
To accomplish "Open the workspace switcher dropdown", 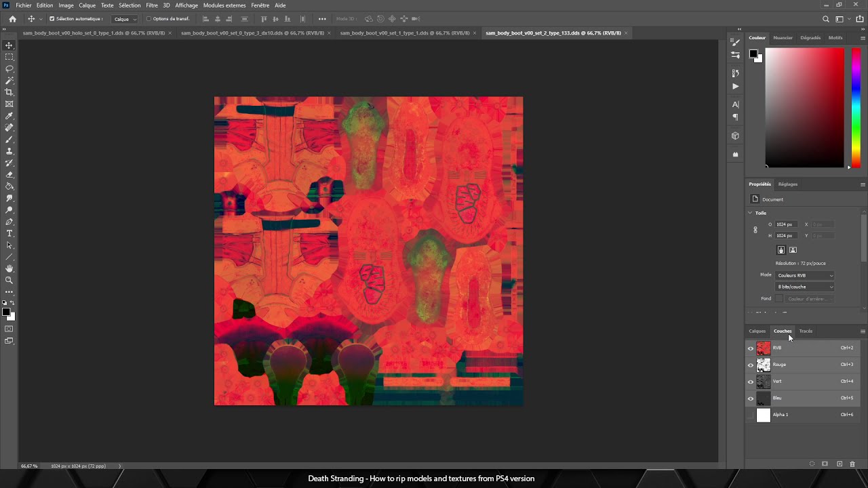I will [842, 19].
